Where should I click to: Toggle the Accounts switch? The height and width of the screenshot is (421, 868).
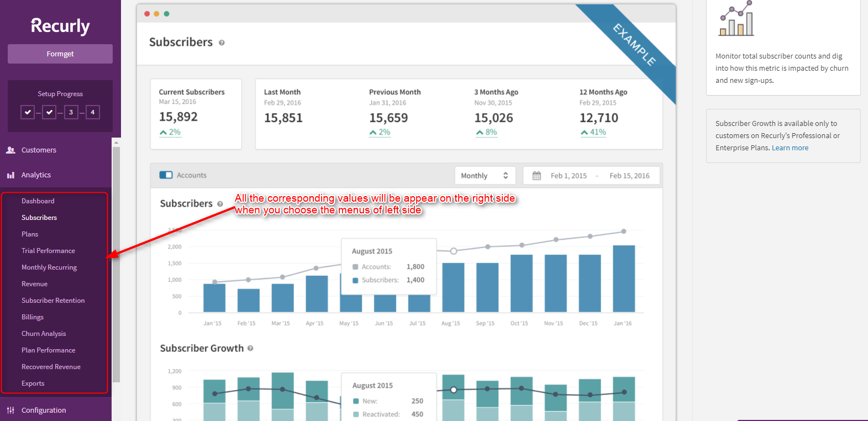click(166, 175)
